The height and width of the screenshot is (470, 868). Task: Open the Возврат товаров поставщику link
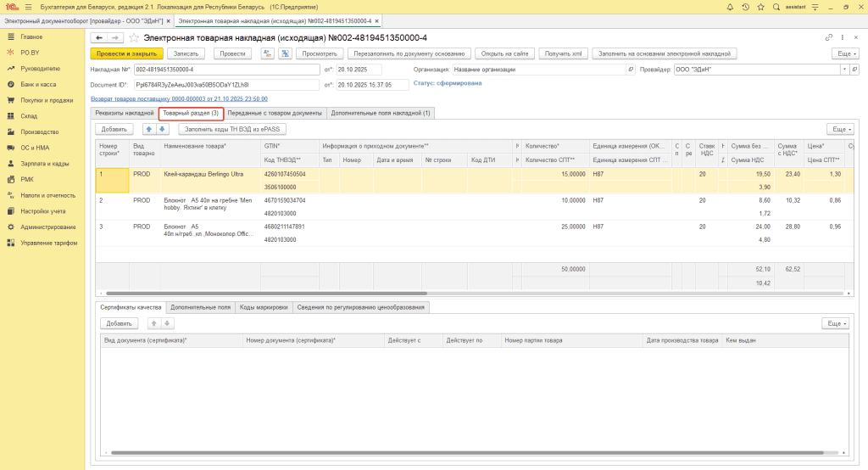point(179,98)
